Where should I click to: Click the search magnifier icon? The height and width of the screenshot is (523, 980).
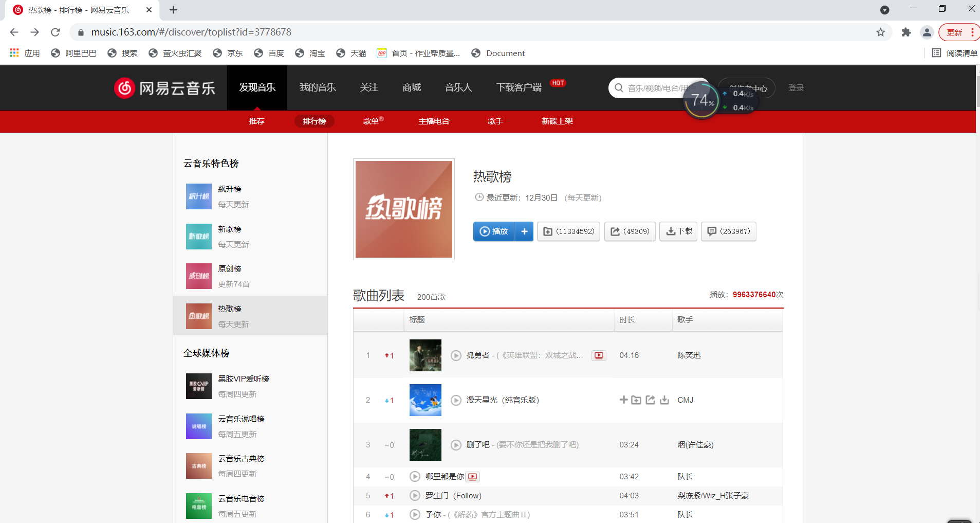pyautogui.click(x=619, y=88)
